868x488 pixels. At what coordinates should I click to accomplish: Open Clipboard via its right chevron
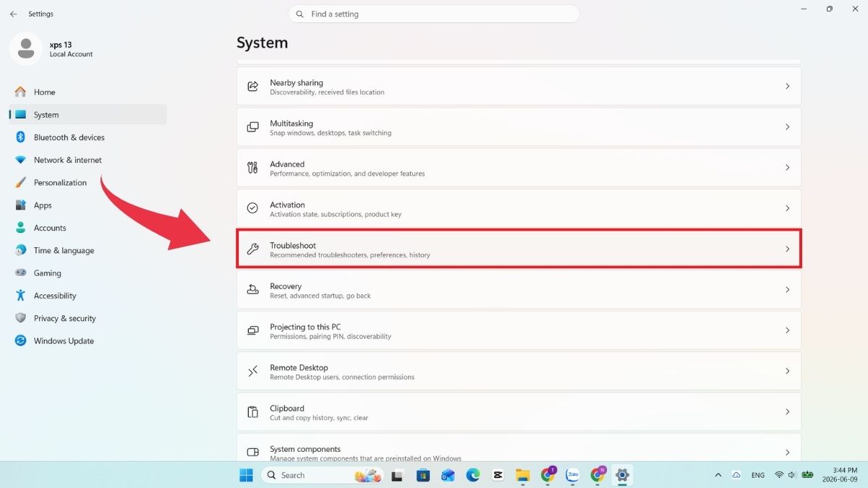pos(788,412)
